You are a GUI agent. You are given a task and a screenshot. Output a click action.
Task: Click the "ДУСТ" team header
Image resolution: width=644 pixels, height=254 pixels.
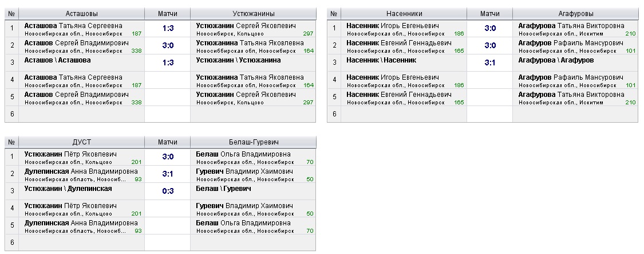point(81,142)
